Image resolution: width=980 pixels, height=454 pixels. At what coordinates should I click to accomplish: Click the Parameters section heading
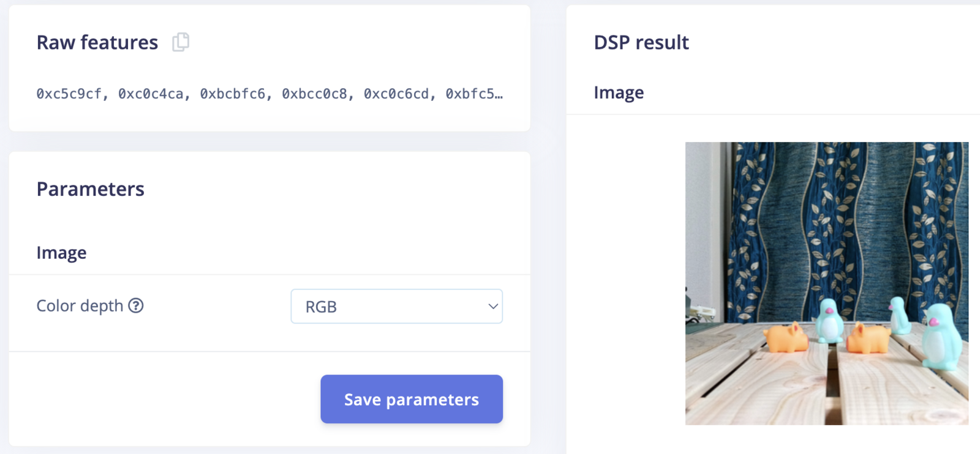click(x=91, y=189)
